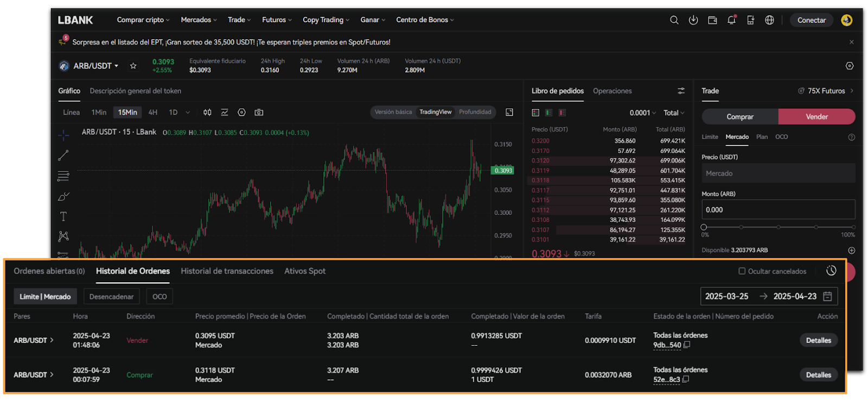Open the wallet icon in header
The width and height of the screenshot is (868, 400).
pyautogui.click(x=712, y=20)
